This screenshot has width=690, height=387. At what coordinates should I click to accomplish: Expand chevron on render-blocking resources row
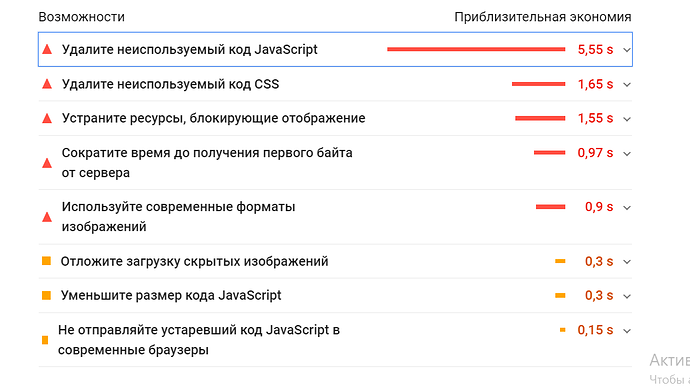tap(627, 119)
